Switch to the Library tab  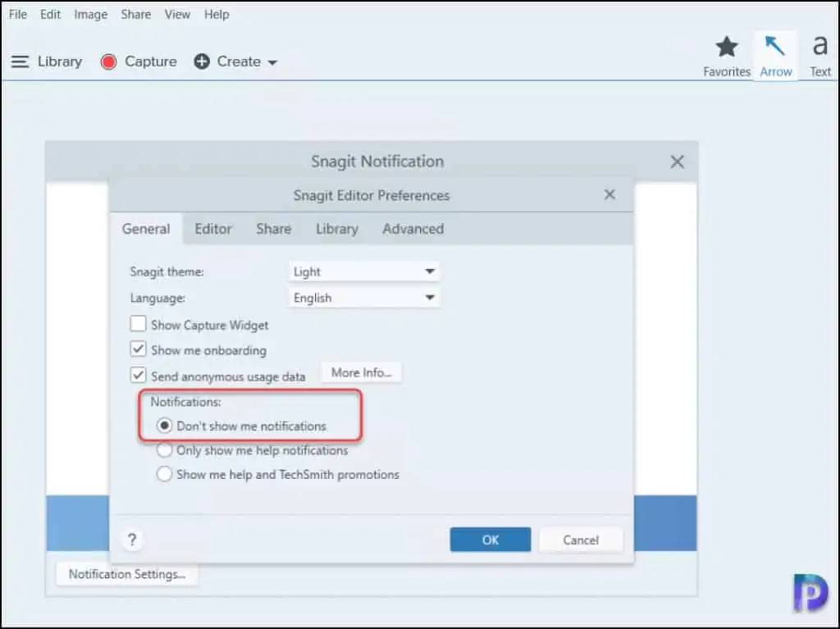pyautogui.click(x=336, y=229)
